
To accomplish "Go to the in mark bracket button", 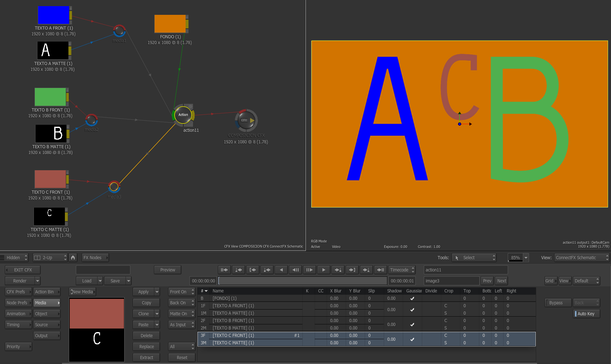I will (253, 270).
